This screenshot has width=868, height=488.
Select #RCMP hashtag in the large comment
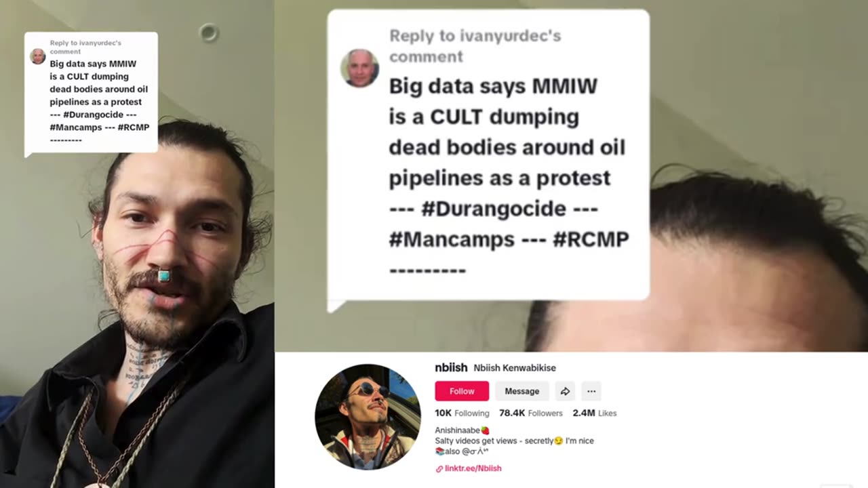click(591, 239)
